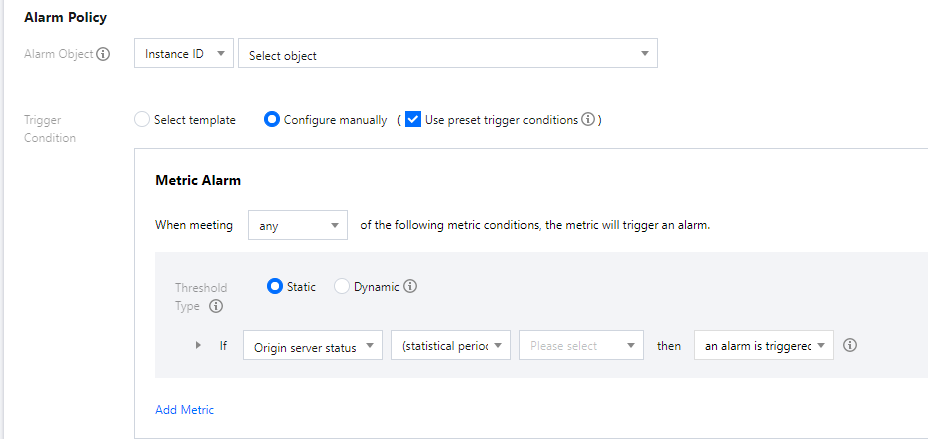Click info icon next to preset trigger conditions

click(588, 120)
